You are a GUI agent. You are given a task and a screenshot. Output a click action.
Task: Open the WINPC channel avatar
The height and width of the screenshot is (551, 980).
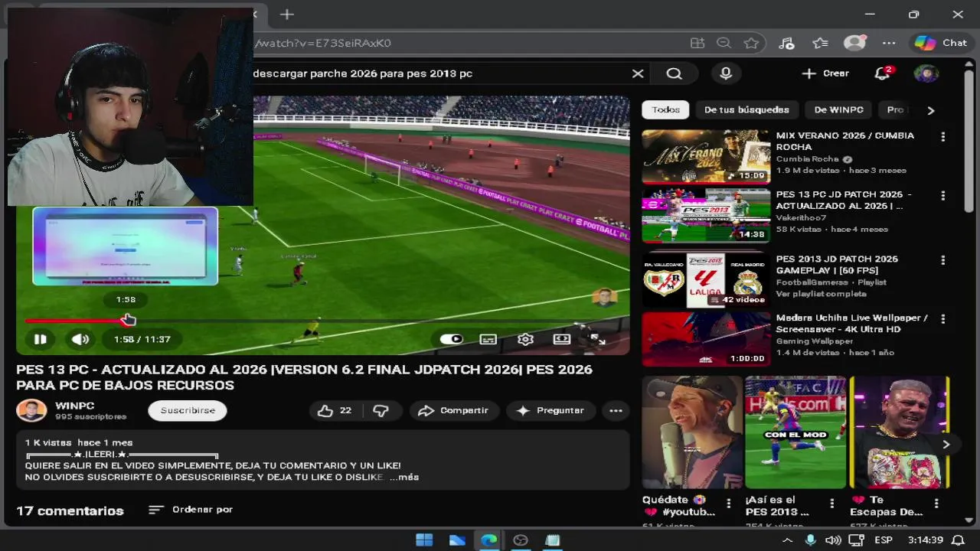(31, 410)
